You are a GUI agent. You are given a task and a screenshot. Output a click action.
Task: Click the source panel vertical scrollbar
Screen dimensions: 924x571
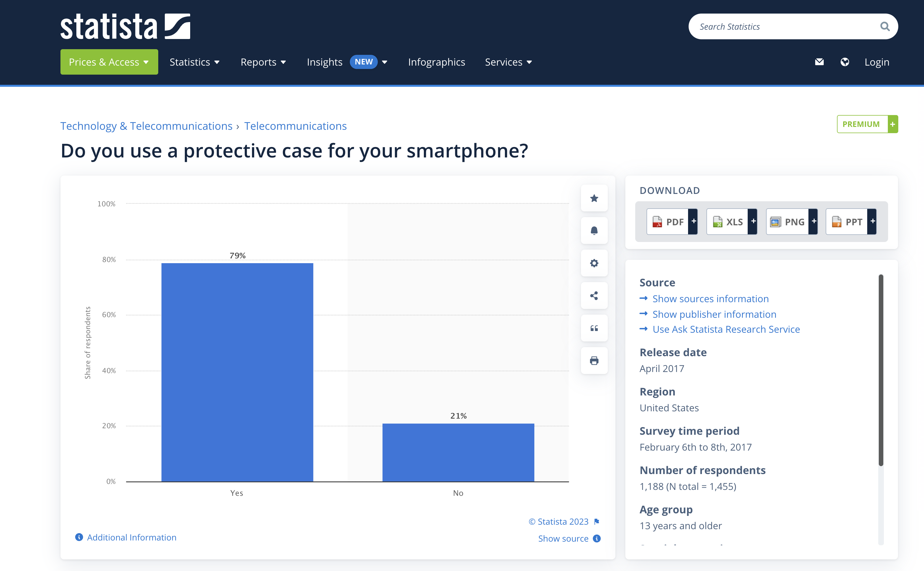(881, 370)
